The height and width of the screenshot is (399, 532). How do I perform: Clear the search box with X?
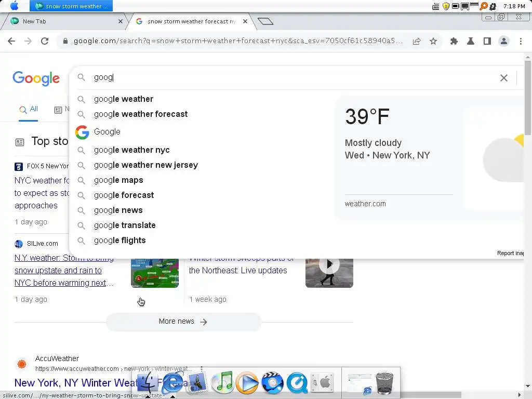pos(504,78)
